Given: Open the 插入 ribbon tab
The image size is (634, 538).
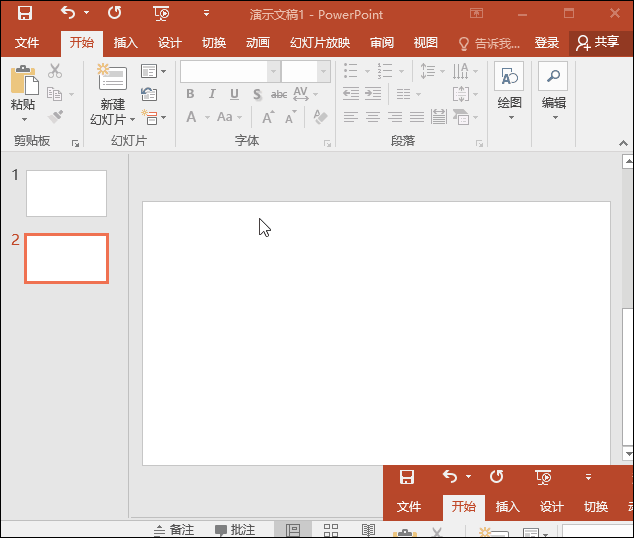Looking at the screenshot, I should [126, 43].
